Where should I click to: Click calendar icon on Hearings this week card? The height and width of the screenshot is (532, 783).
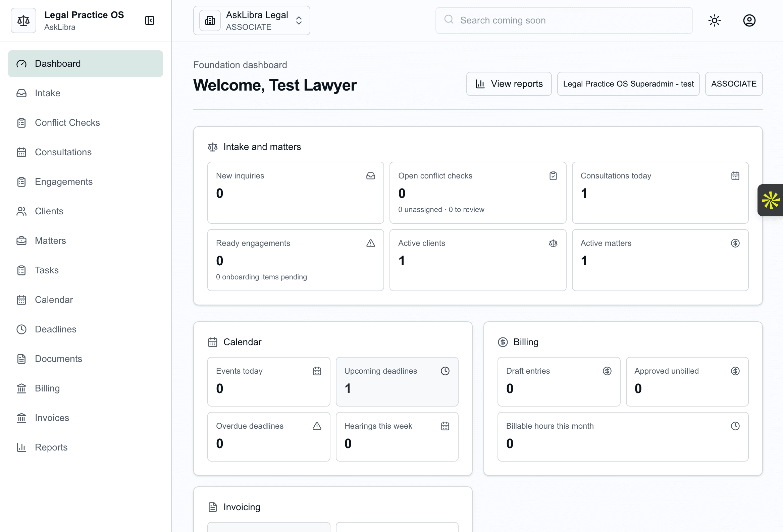pos(445,426)
